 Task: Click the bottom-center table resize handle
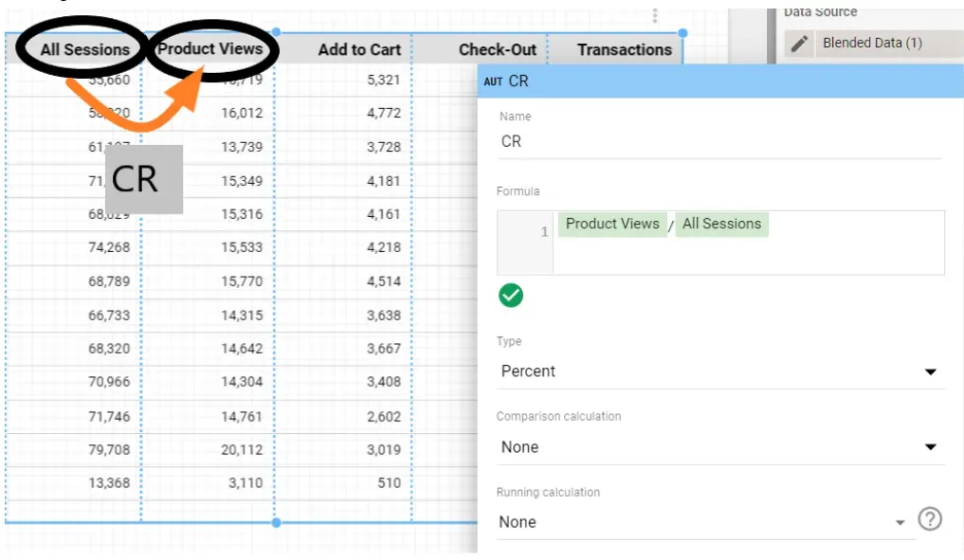(x=276, y=522)
